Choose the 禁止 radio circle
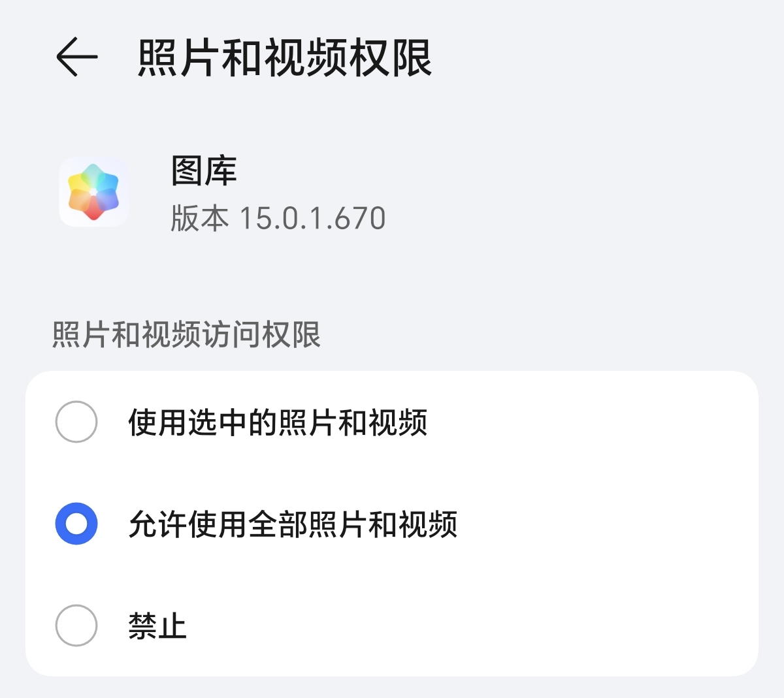The height and width of the screenshot is (698, 784). [76, 626]
